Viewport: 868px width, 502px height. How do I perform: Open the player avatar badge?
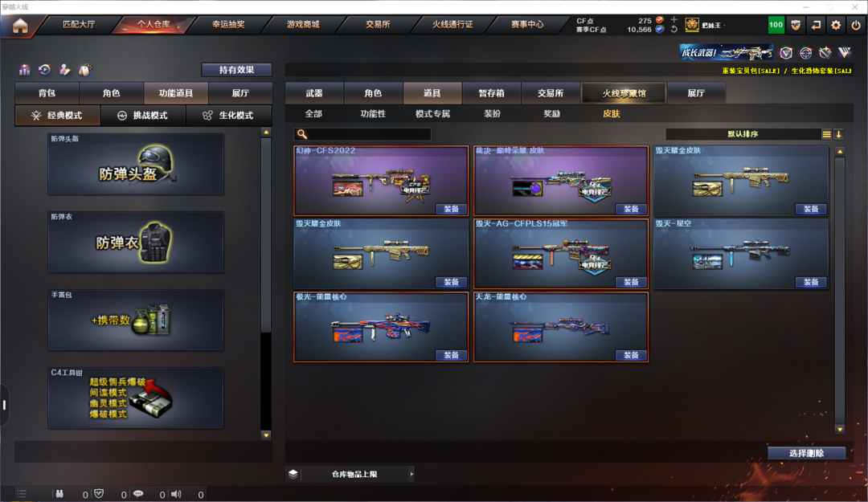[x=692, y=24]
